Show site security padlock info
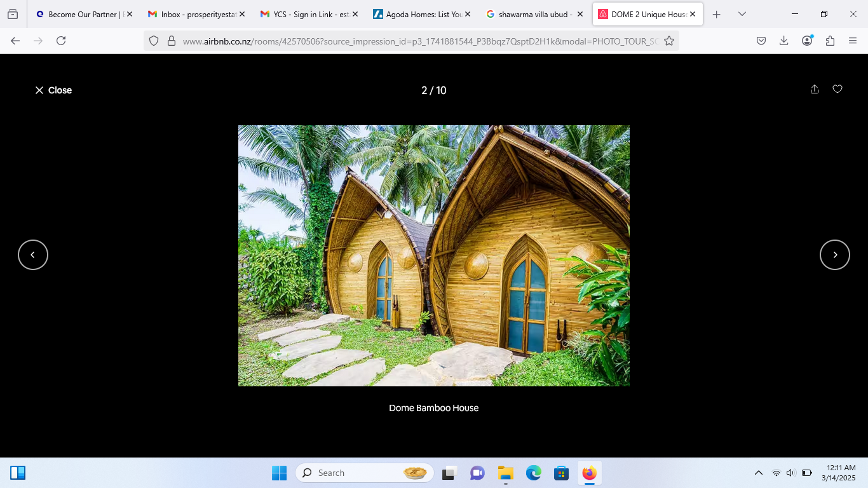This screenshot has height=488, width=868. (171, 41)
